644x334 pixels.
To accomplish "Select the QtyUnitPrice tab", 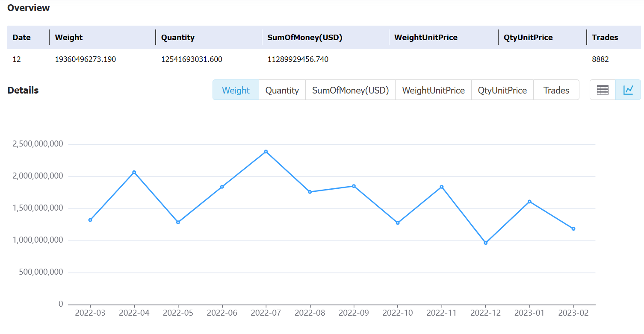I will [502, 90].
